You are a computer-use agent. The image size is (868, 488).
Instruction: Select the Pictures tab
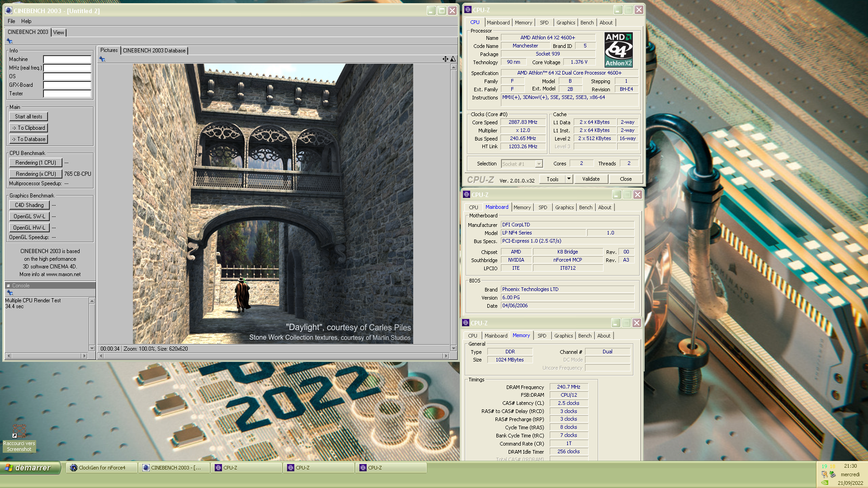coord(109,50)
